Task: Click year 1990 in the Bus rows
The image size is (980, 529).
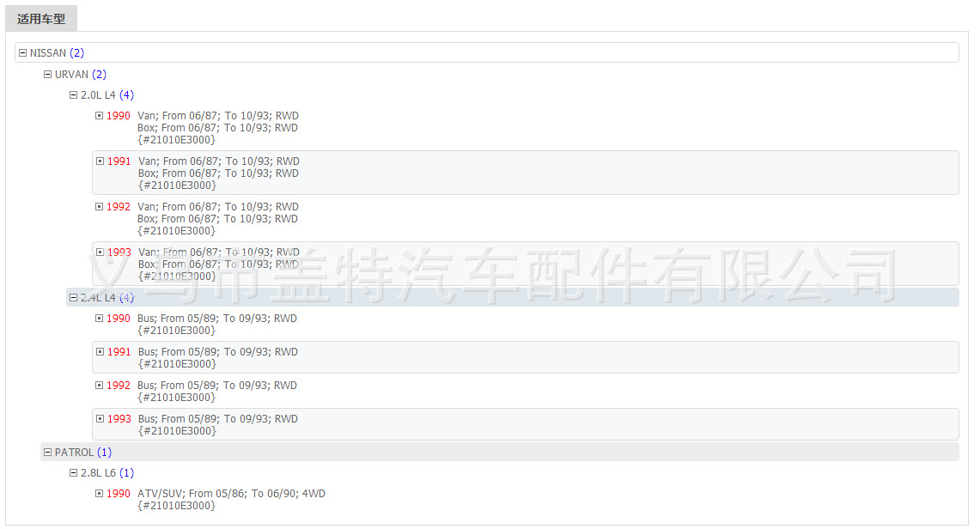Action: 119,319
